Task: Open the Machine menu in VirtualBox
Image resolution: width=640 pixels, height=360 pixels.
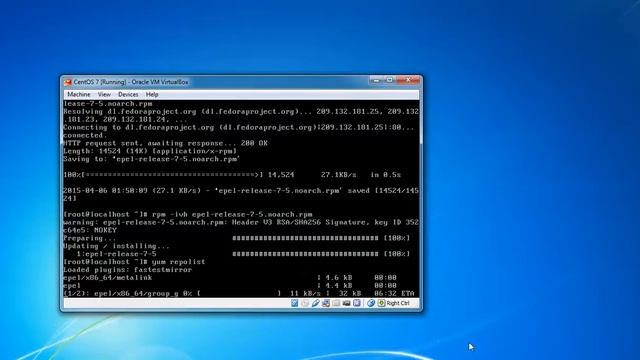Action: tap(79, 94)
